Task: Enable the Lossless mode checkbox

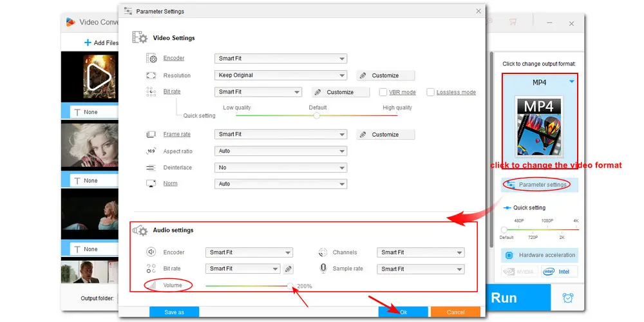Action: pyautogui.click(x=431, y=92)
